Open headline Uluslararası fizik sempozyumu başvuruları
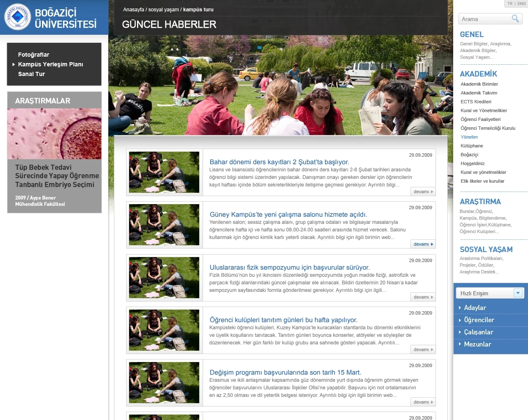Screen dimensions: 528x420 coord(290,268)
